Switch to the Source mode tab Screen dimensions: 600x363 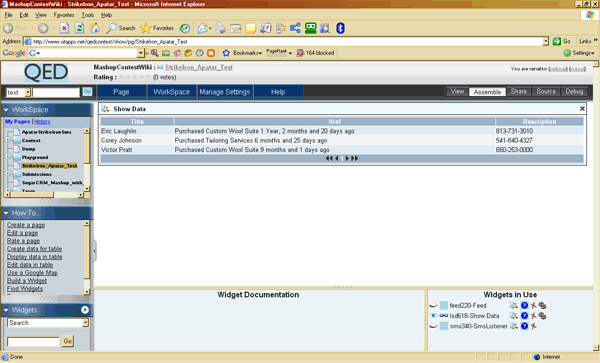click(x=546, y=91)
